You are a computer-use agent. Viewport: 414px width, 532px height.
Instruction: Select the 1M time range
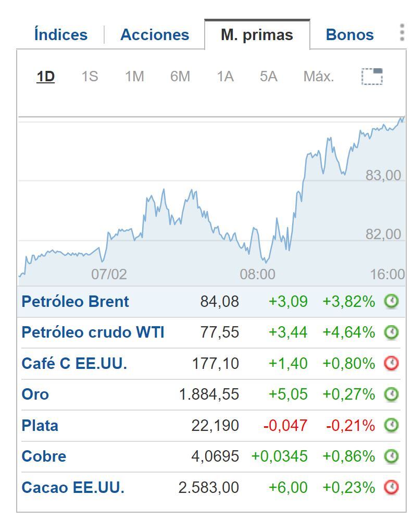134,76
